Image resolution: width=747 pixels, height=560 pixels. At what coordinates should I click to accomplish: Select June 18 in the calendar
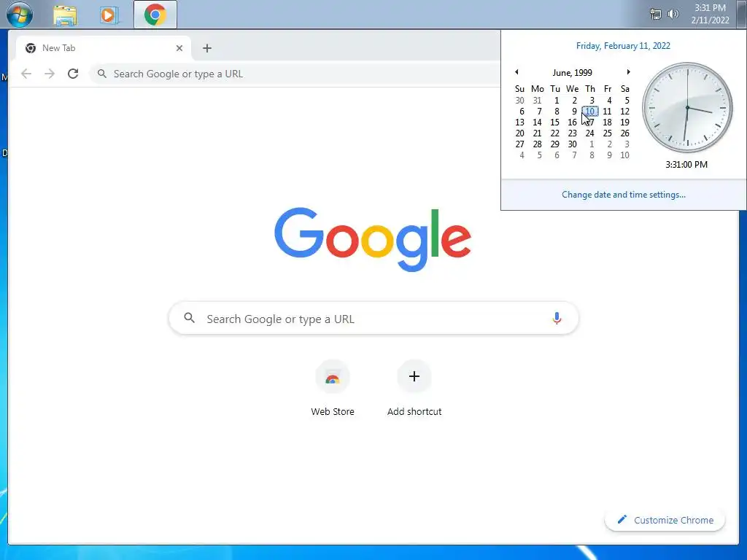coord(607,122)
